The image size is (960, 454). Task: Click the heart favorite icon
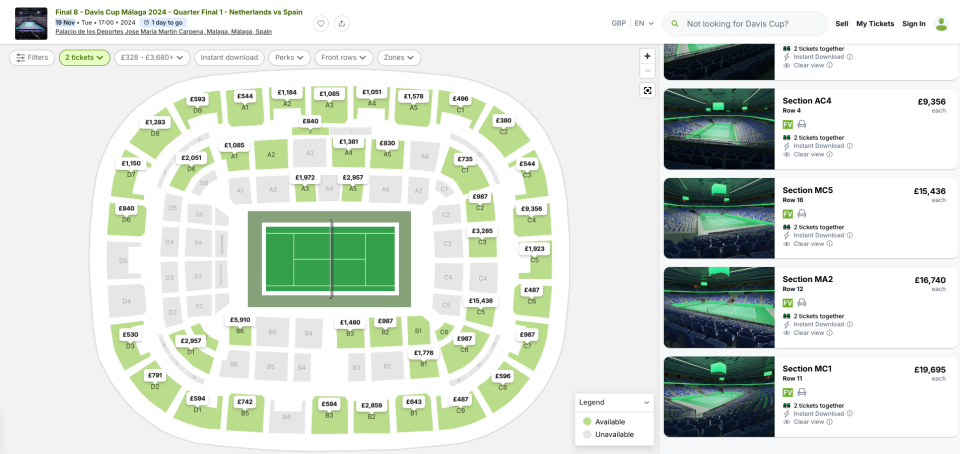click(x=321, y=23)
